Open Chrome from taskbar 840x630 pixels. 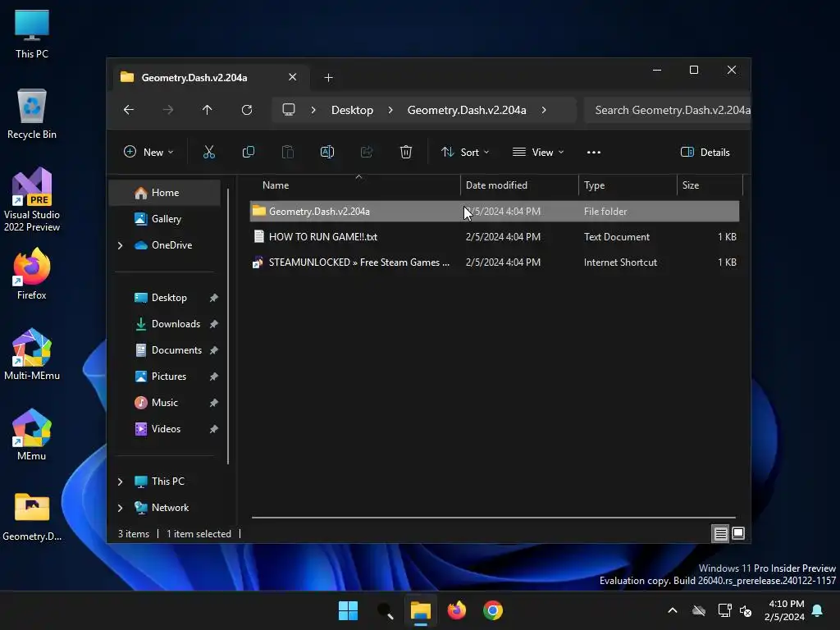[x=493, y=610]
